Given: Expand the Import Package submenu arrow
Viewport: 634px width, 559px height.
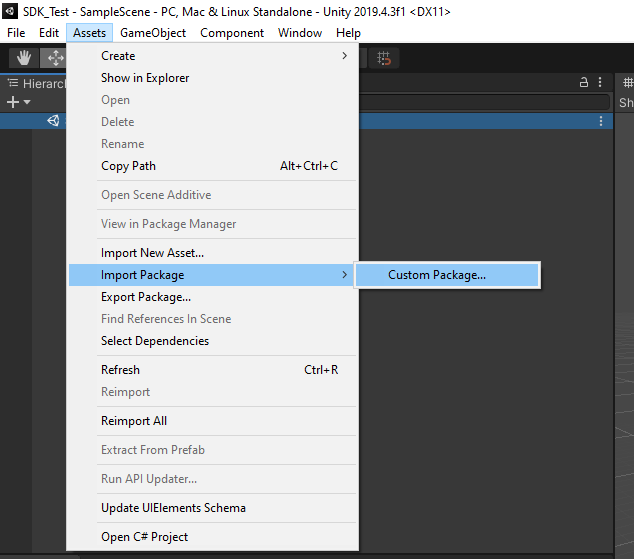Looking at the screenshot, I should pyautogui.click(x=345, y=275).
